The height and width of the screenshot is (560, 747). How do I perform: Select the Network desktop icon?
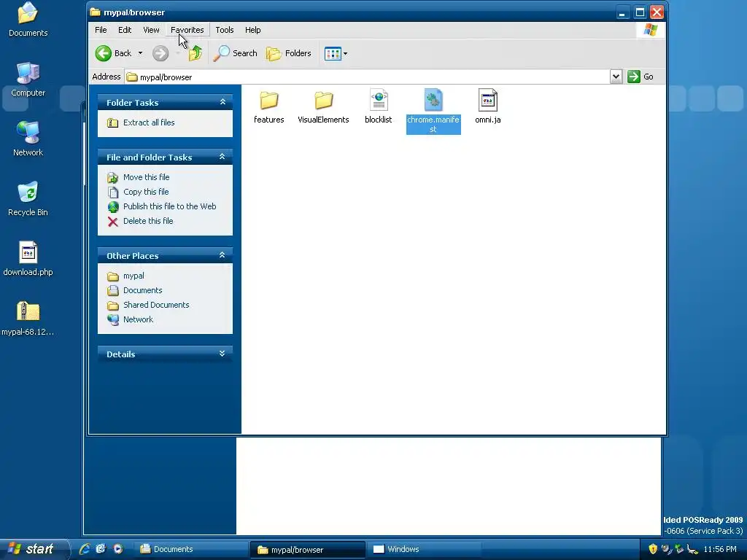pos(28,139)
